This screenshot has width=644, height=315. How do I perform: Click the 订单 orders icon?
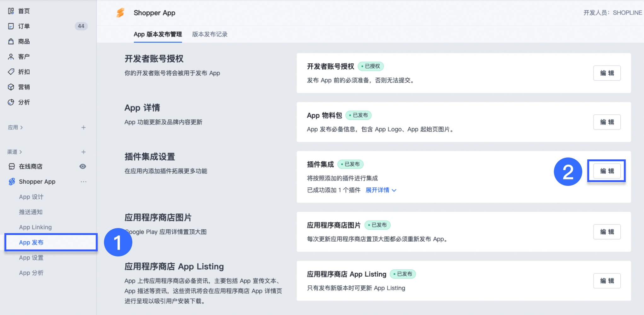point(11,26)
